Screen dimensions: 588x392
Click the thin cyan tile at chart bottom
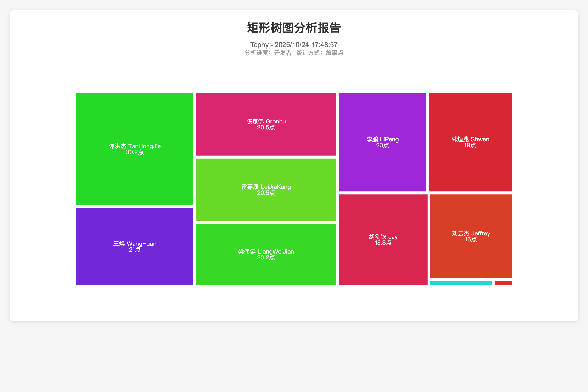461,283
